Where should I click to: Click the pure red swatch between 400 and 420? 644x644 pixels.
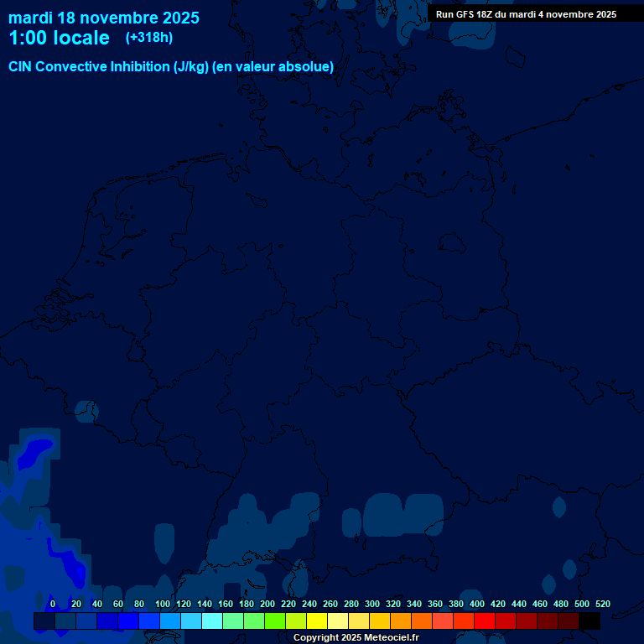485,621
